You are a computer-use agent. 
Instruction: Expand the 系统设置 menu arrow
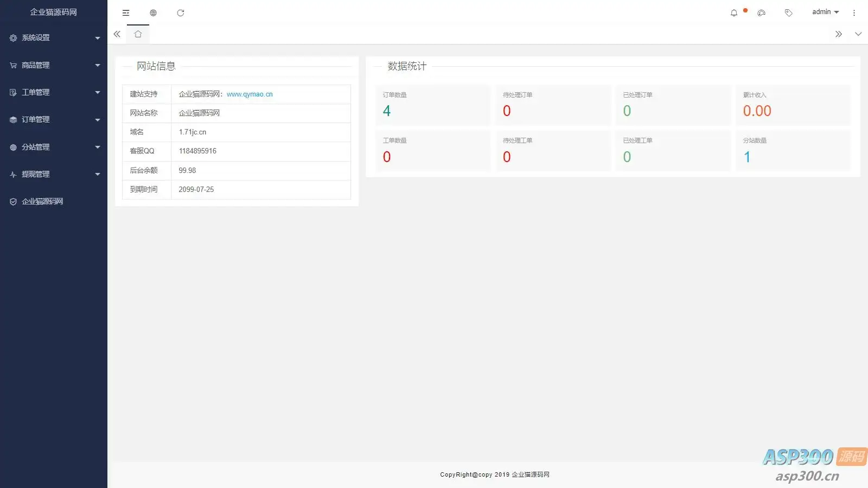coord(98,38)
